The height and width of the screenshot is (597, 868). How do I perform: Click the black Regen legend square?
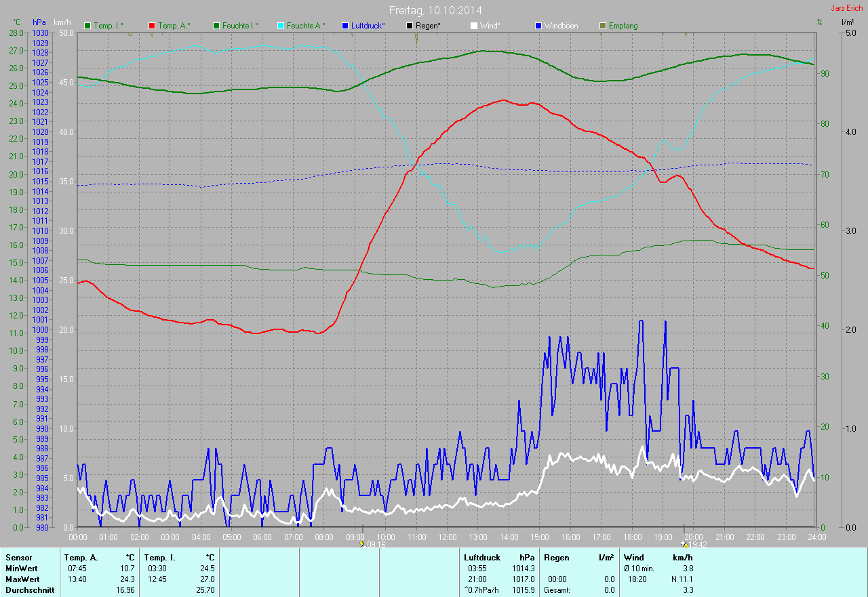point(410,26)
